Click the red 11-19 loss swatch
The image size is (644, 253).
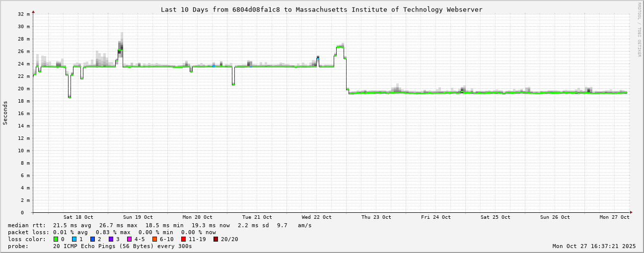(x=183, y=239)
